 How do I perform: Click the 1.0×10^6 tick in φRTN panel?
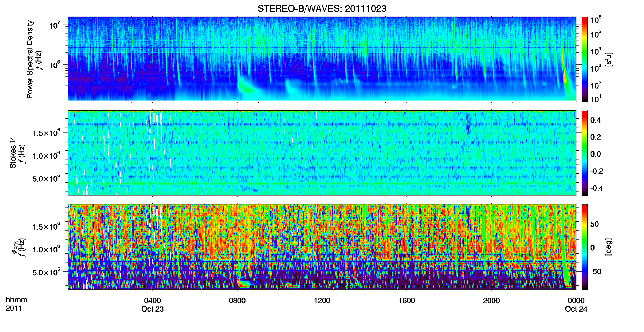click(46, 249)
